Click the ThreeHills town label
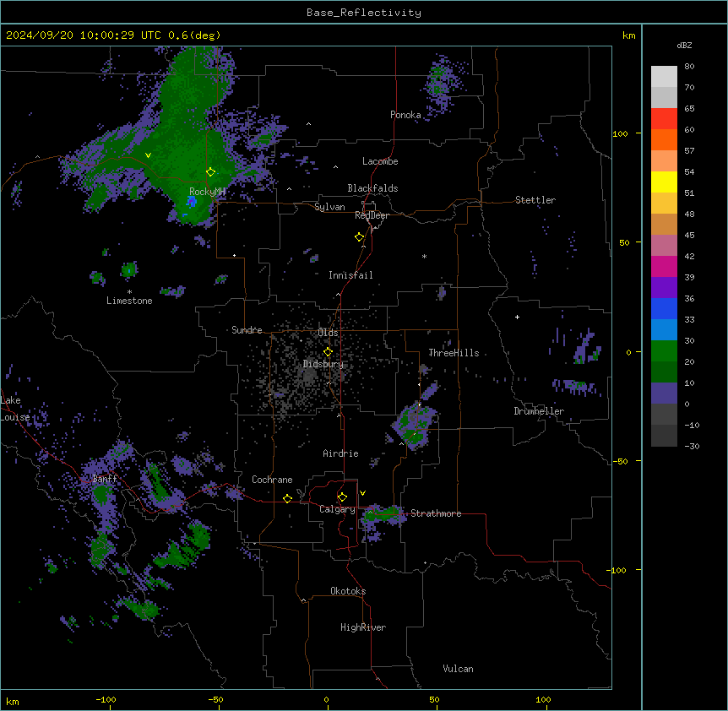728x711 pixels. [454, 353]
